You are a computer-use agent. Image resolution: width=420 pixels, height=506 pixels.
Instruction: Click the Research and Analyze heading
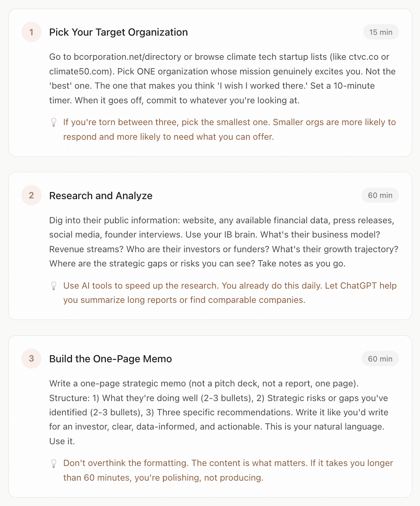pos(100,196)
